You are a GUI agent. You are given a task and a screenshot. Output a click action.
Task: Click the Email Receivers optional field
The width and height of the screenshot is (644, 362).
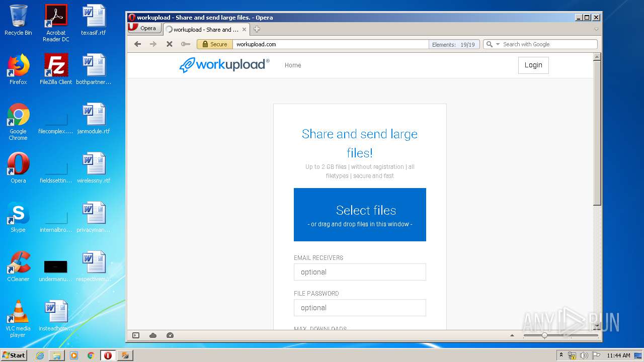coord(360,272)
